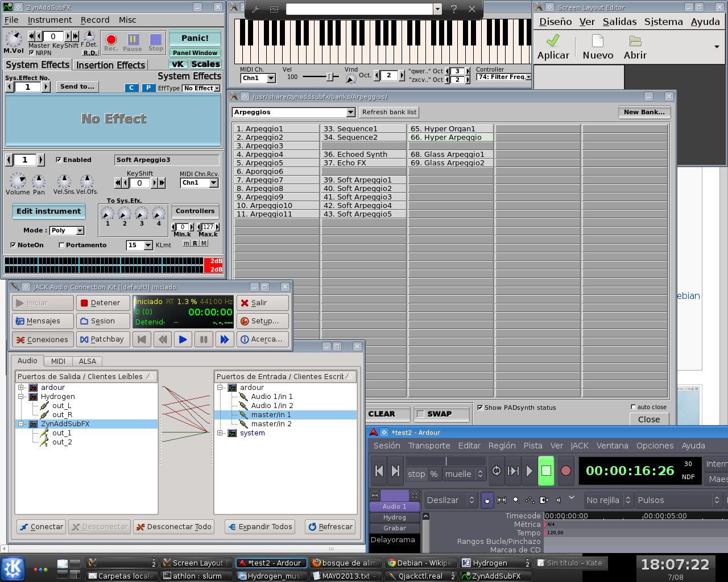Click the M.Vol master volume knob
The height and width of the screenshot is (582, 728).
pos(14,39)
